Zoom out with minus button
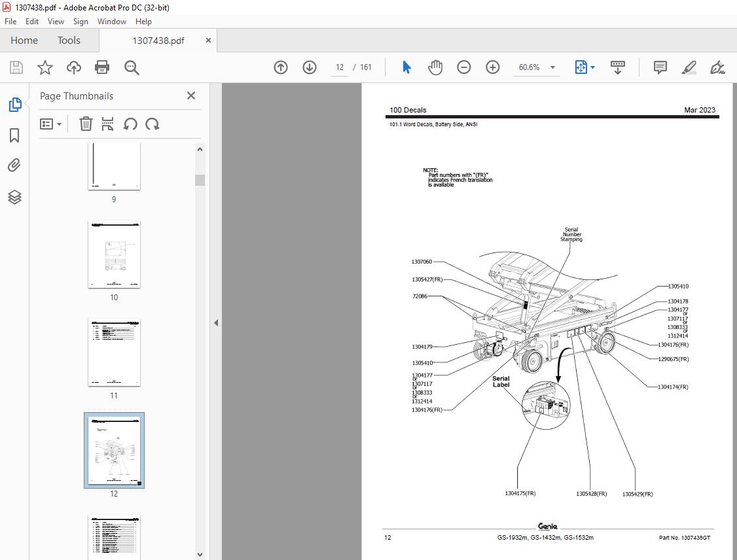The image size is (737, 560). tap(464, 67)
